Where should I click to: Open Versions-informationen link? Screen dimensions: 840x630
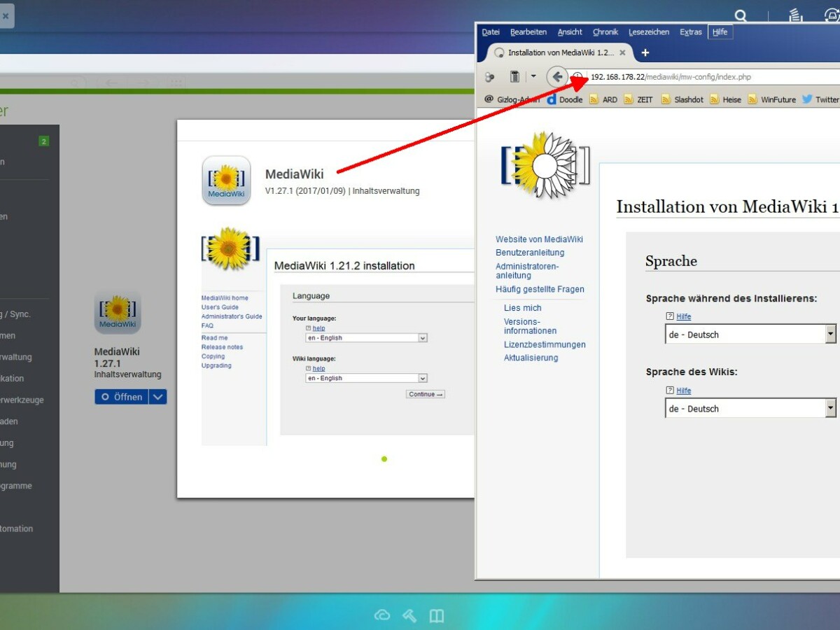[531, 326]
